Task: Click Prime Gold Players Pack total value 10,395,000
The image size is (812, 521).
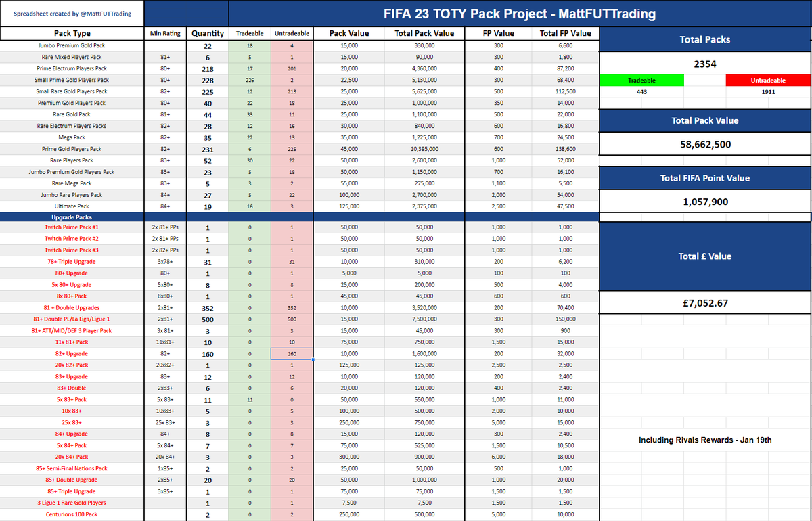Action: point(426,149)
